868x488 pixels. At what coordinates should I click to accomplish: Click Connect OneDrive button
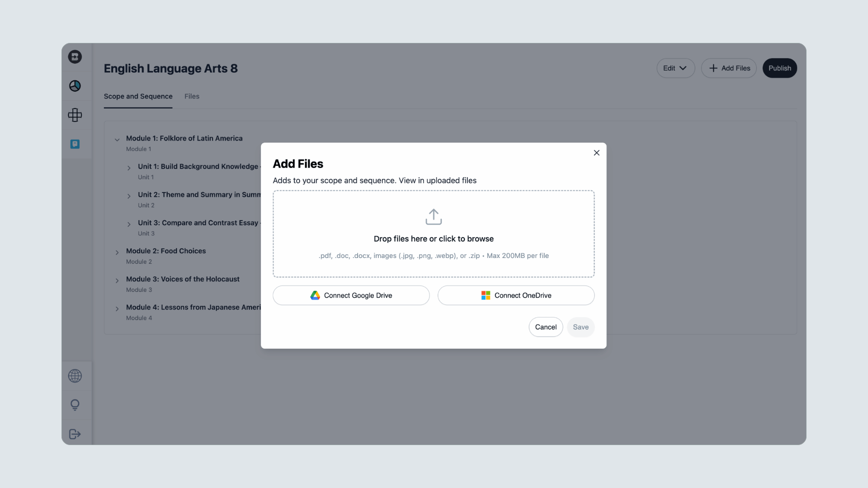[516, 296]
